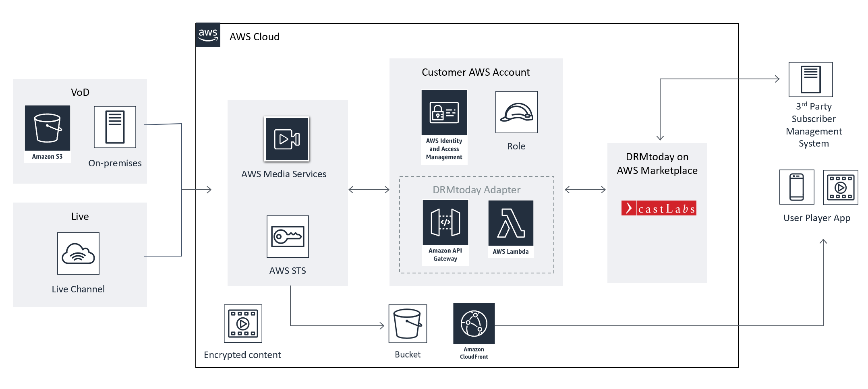Select AWS Identity and Access Management icon
Viewport: 868px width, 389px height.
tap(444, 113)
